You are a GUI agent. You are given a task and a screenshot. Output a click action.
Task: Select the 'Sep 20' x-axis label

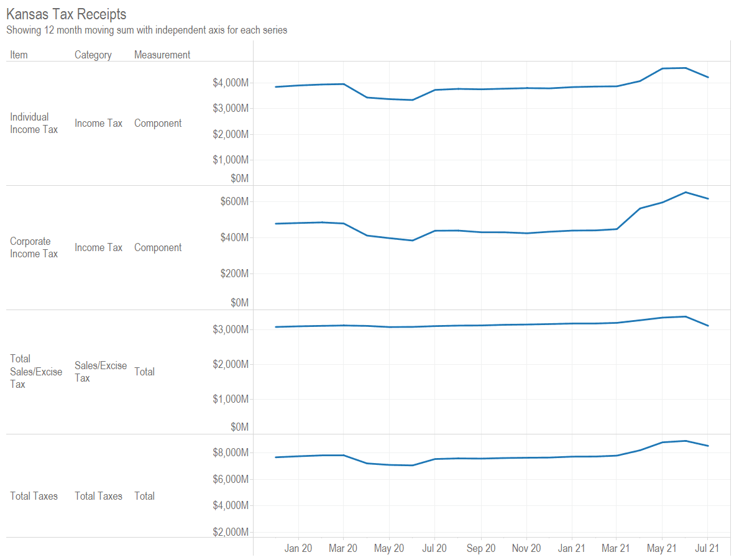point(481,548)
